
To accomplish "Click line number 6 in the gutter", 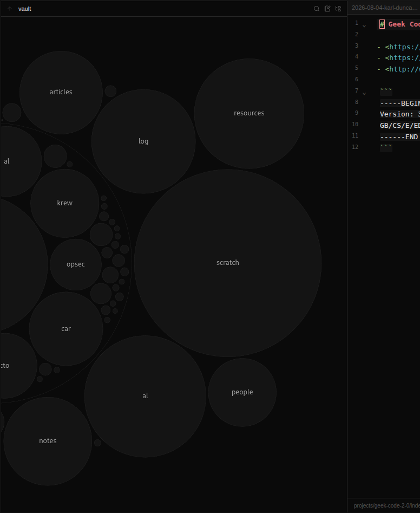I will click(357, 79).
